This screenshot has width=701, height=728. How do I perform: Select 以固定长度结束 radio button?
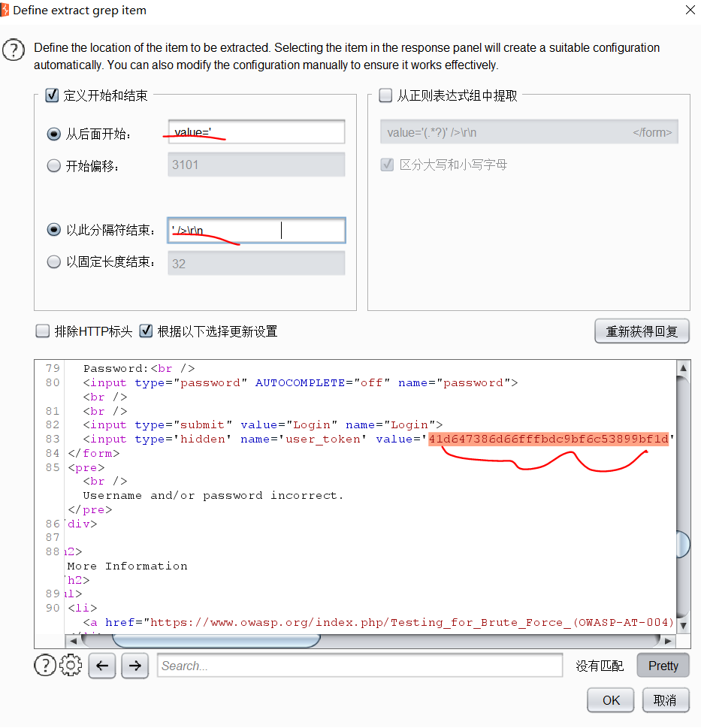(x=54, y=261)
